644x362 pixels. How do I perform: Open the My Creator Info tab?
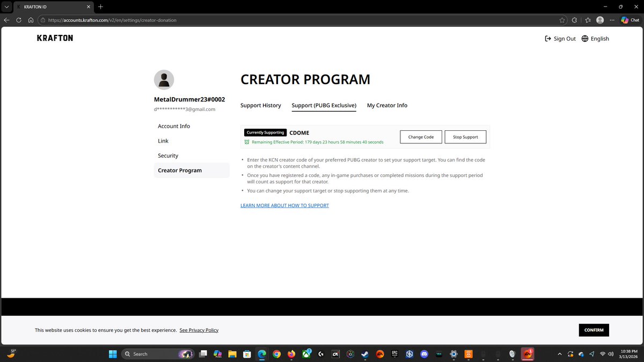click(387, 106)
